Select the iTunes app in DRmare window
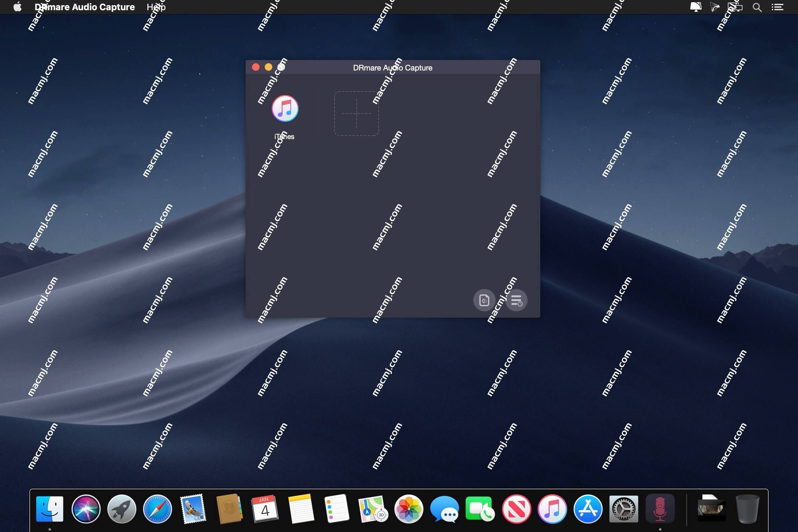 285,108
